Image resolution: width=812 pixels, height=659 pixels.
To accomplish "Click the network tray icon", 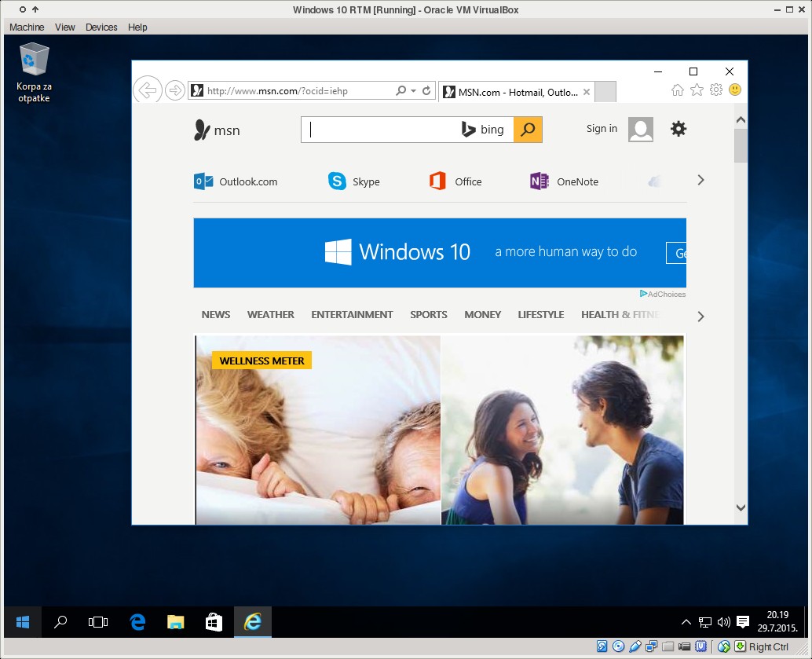I will coord(704,622).
